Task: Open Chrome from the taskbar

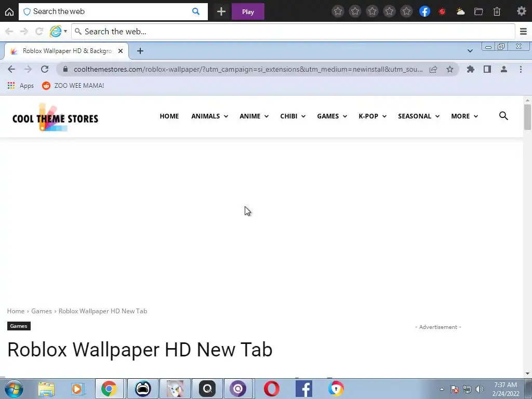Action: [x=109, y=389]
